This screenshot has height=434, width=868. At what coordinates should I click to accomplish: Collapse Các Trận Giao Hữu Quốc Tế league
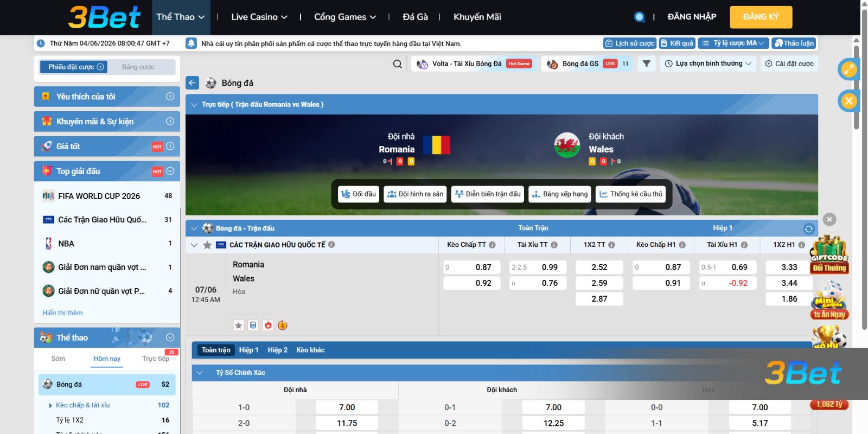pyautogui.click(x=194, y=245)
